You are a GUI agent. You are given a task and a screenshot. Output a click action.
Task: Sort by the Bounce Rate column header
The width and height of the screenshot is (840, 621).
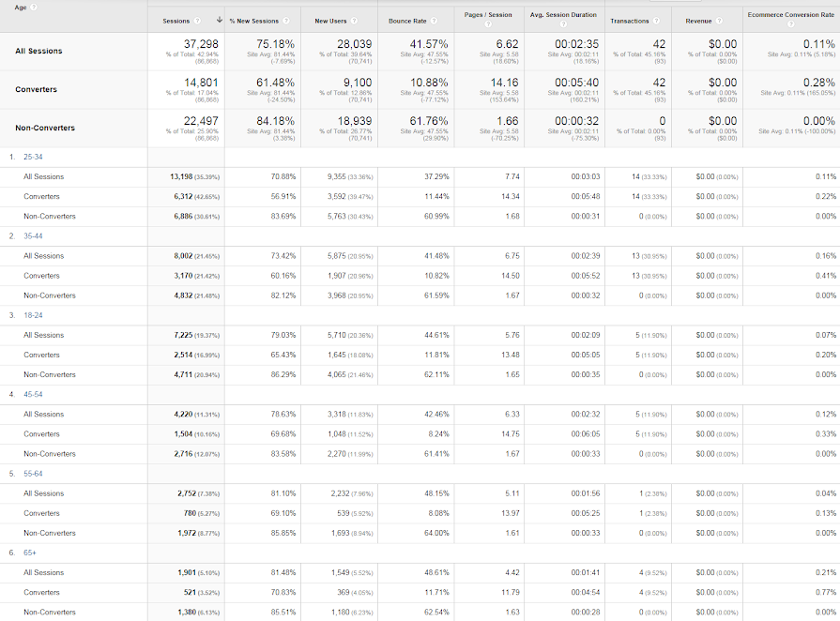pyautogui.click(x=407, y=21)
